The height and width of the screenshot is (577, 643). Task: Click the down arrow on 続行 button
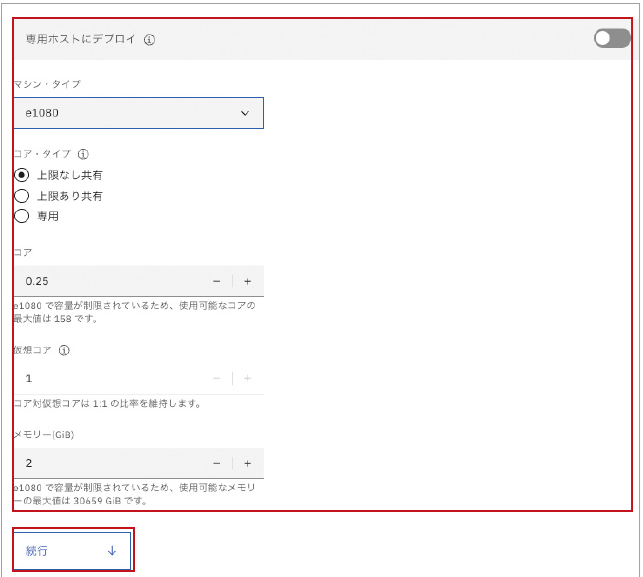tap(112, 551)
